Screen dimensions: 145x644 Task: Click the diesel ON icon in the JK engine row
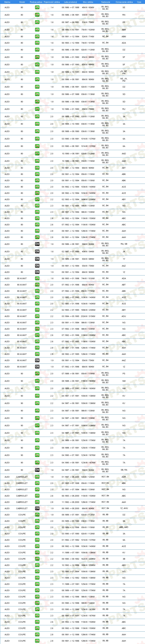(37, 252)
